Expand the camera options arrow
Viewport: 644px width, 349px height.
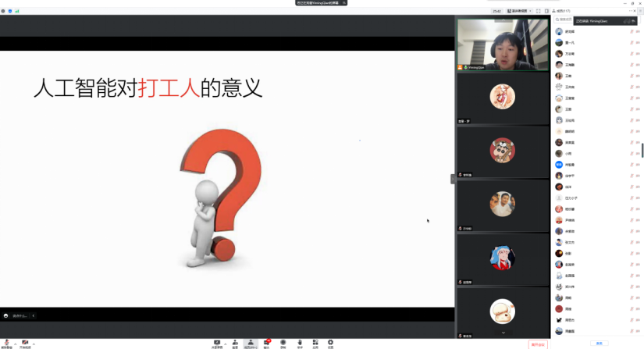(34, 344)
